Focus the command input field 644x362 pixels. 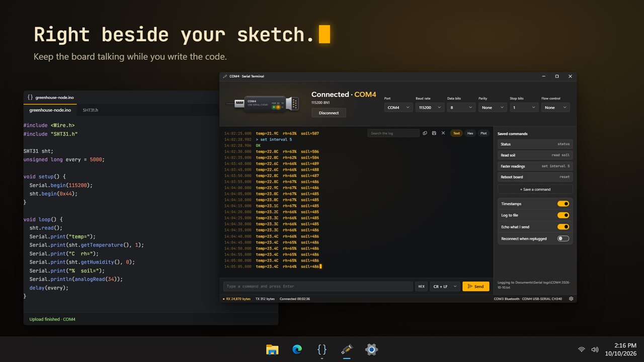318,286
